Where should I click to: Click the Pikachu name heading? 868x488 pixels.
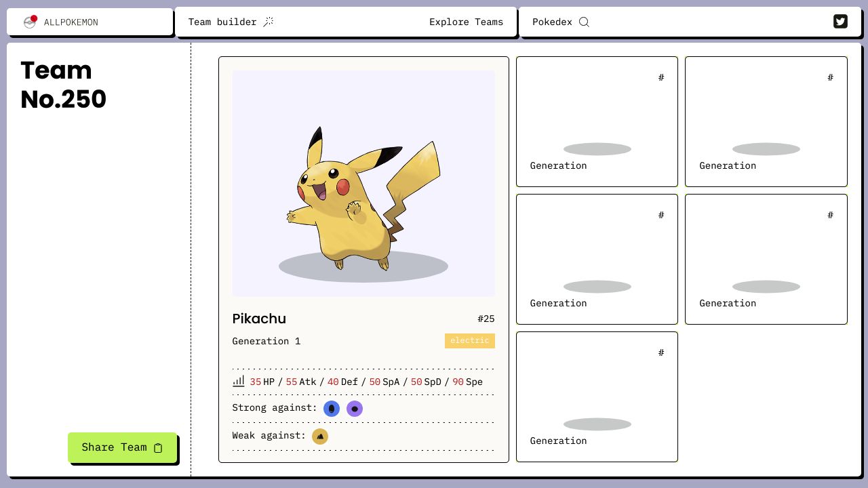click(259, 319)
